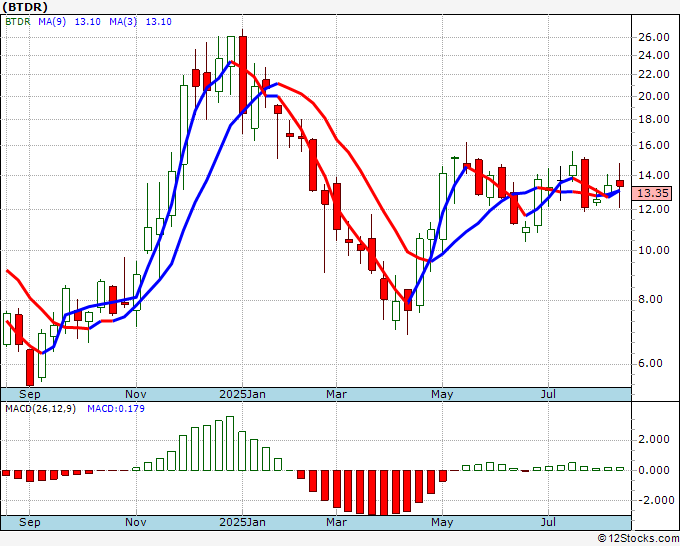Click the 14.00 price axis label
Viewport: 680px width, 546px height.
pyautogui.click(x=654, y=176)
